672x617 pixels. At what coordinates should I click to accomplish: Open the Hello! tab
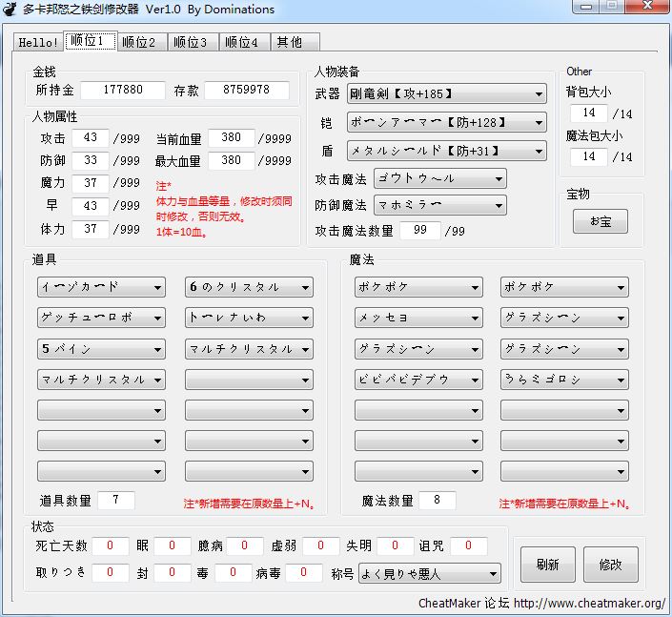[39, 42]
